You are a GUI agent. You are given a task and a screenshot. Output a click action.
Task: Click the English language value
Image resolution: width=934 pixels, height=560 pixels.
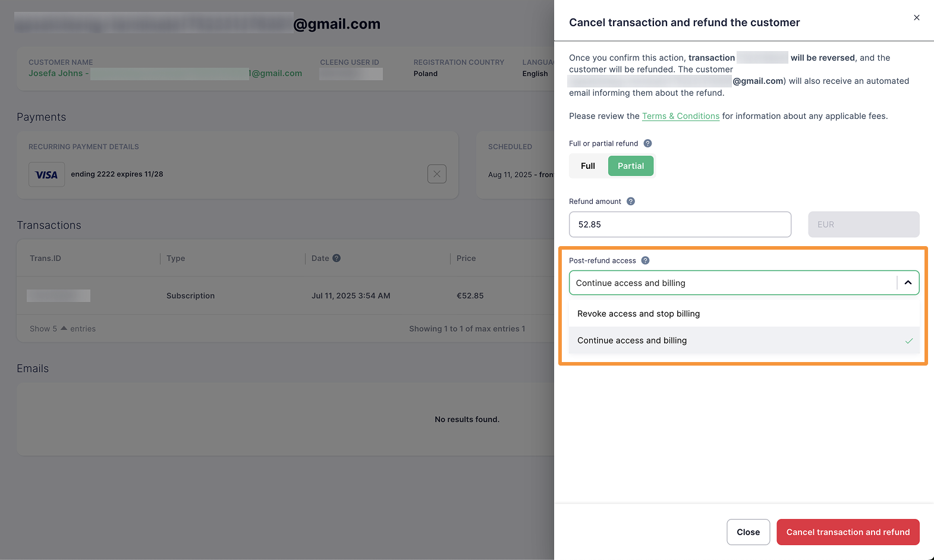click(x=535, y=74)
